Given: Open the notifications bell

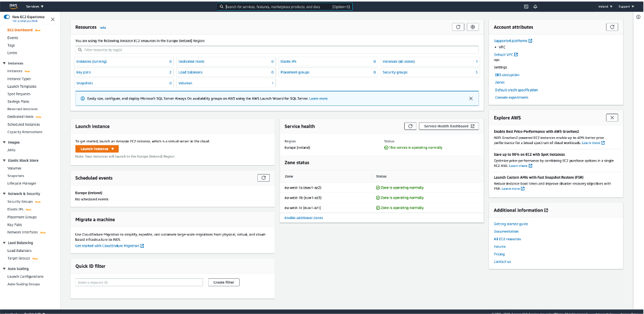Looking at the screenshot, I should click(x=535, y=6).
